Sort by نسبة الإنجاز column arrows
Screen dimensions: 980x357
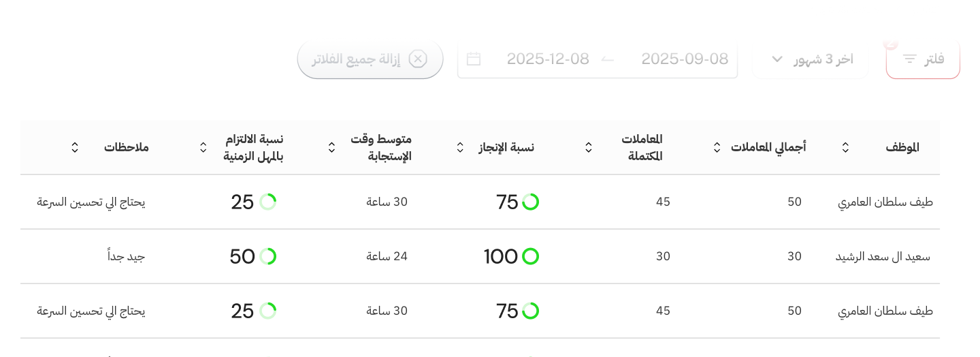[x=460, y=147]
